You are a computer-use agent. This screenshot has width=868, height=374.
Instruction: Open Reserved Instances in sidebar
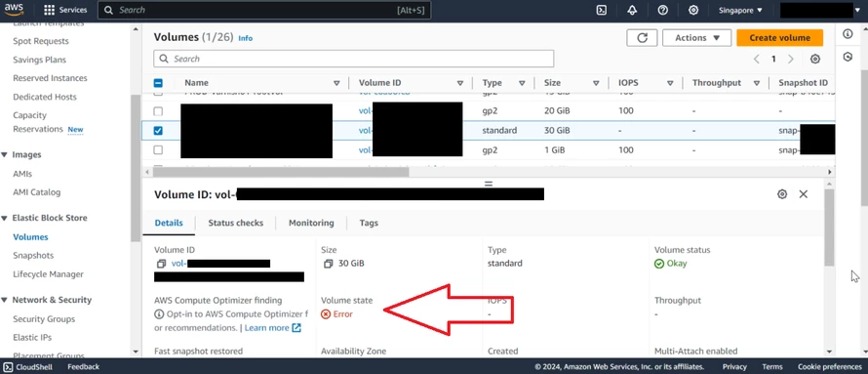(50, 78)
